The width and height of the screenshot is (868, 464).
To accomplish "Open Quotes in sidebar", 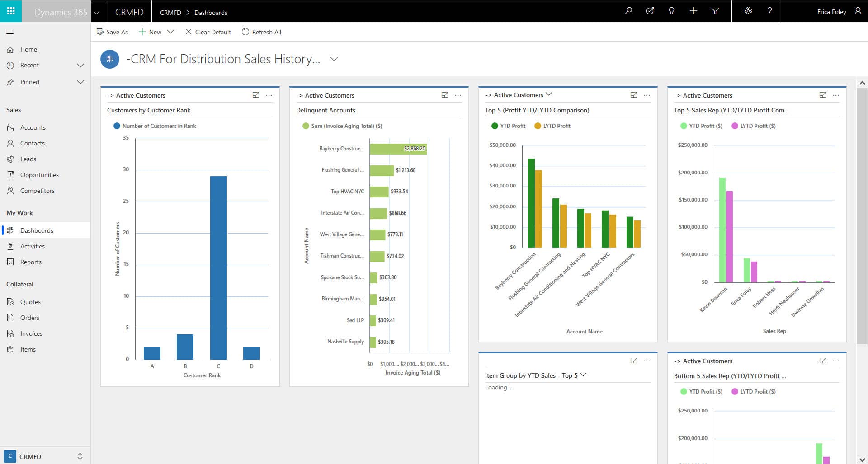I will click(45, 302).
